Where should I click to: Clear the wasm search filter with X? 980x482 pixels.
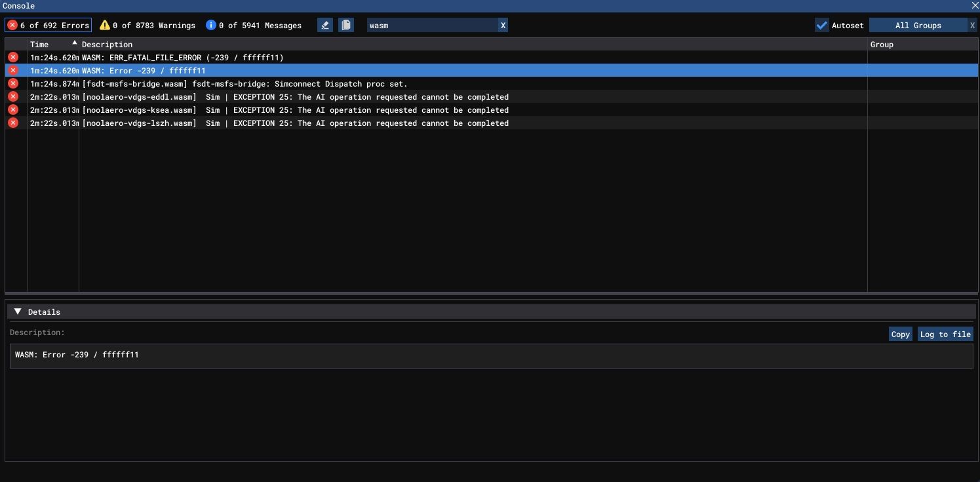[x=503, y=26]
